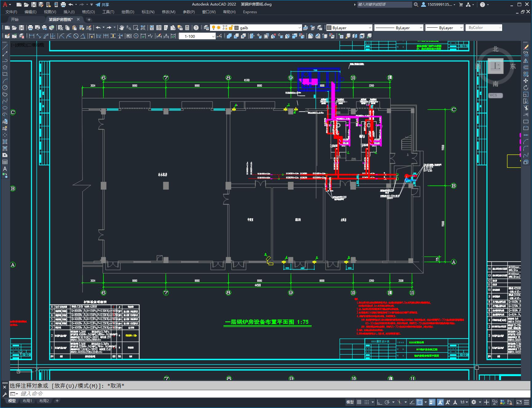Viewport: 532px width, 408px height.
Task: Select the Mirror tool in modify toolbar
Action: coord(526,61)
